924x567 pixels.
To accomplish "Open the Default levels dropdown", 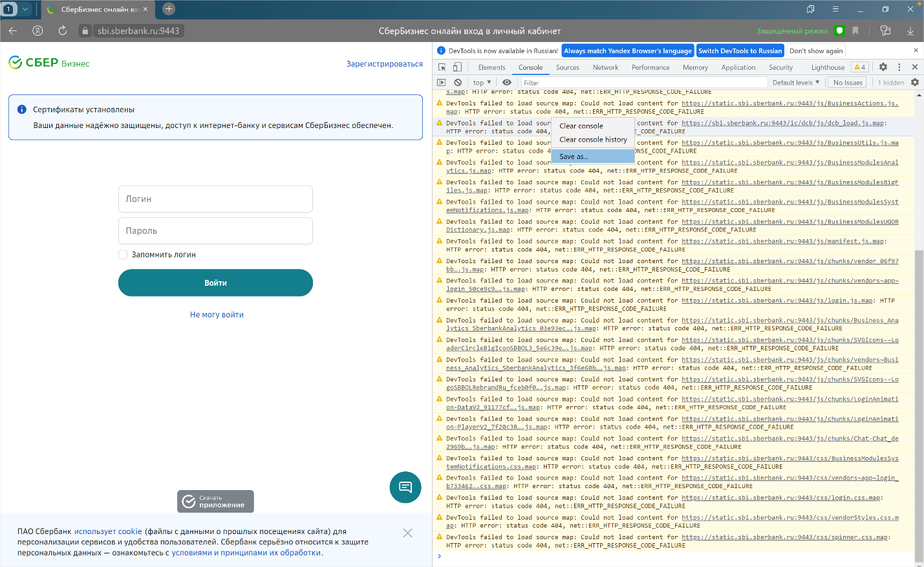I will (796, 83).
